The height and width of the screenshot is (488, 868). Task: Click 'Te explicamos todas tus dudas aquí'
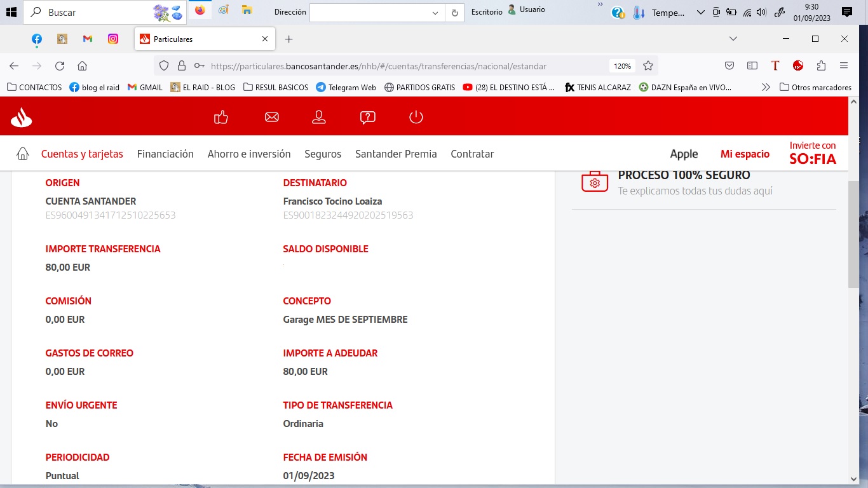[x=695, y=191]
